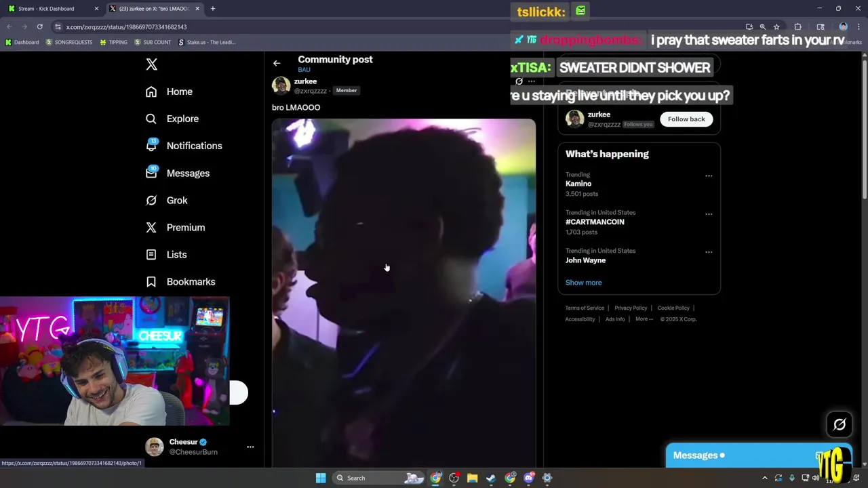This screenshot has height=488, width=868.
Task: Open the post's more options menu
Action: click(532, 81)
